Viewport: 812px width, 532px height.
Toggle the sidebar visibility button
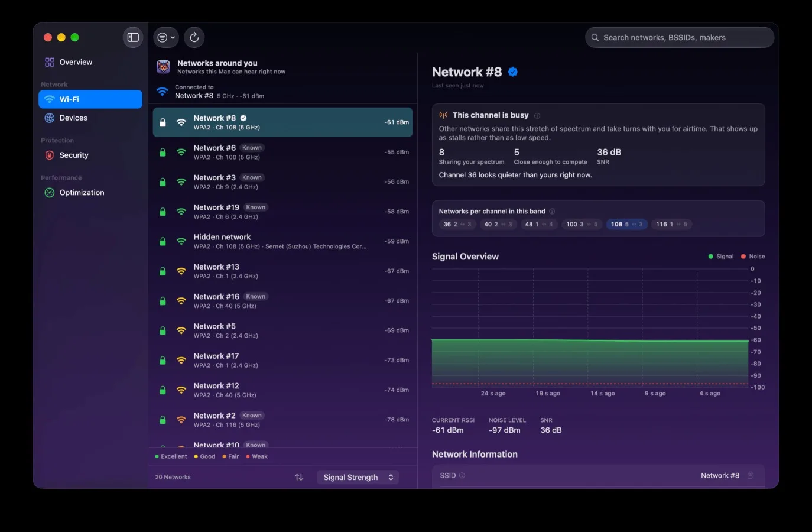pos(133,37)
